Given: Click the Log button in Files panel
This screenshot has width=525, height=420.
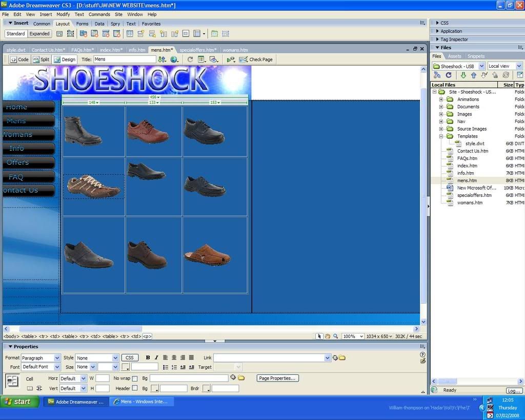Looking at the screenshot, I should pos(514,391).
